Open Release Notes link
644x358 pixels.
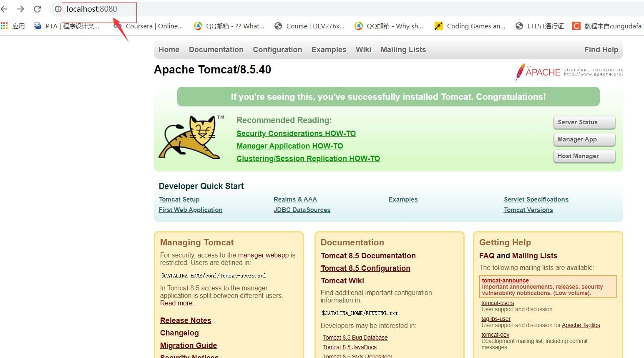[x=186, y=320]
